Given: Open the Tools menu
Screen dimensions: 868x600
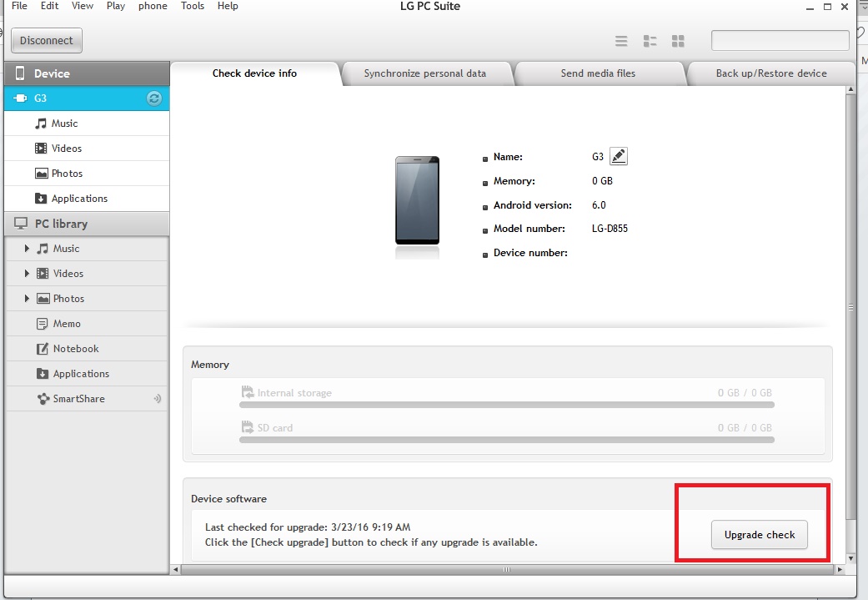Looking at the screenshot, I should click(193, 6).
